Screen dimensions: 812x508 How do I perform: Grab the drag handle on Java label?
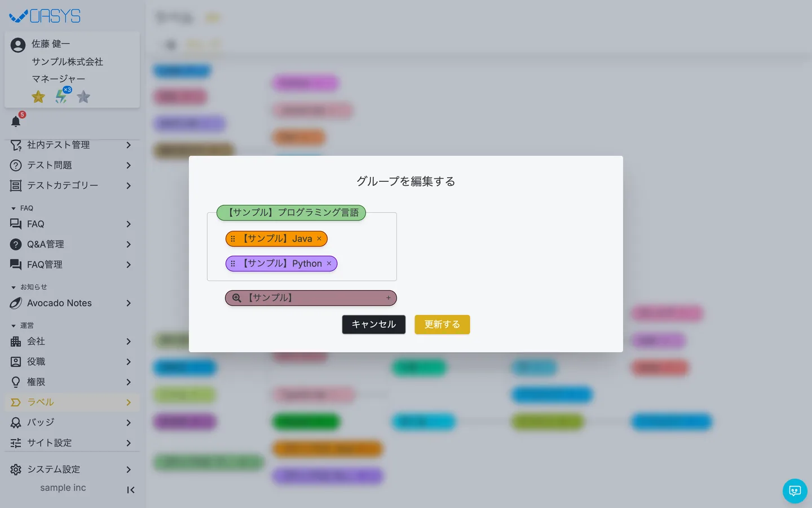[233, 239]
